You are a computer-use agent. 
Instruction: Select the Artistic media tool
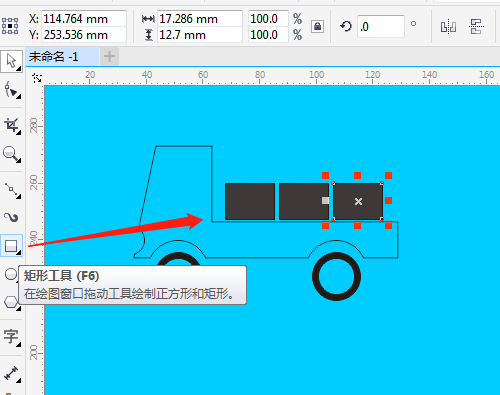[x=11, y=217]
